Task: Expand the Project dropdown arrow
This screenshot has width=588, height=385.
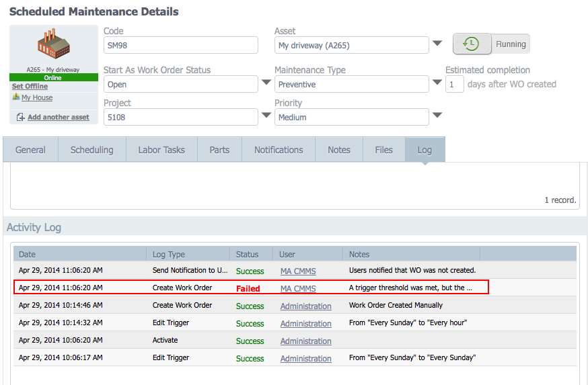Action: click(x=266, y=116)
